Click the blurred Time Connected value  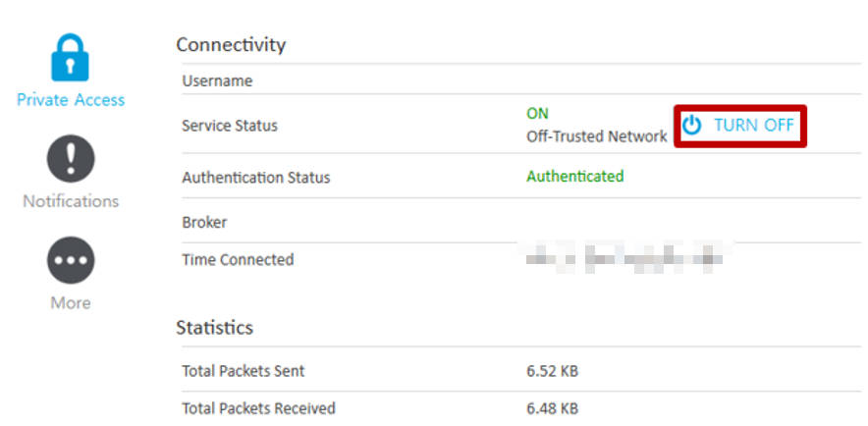pos(624,260)
